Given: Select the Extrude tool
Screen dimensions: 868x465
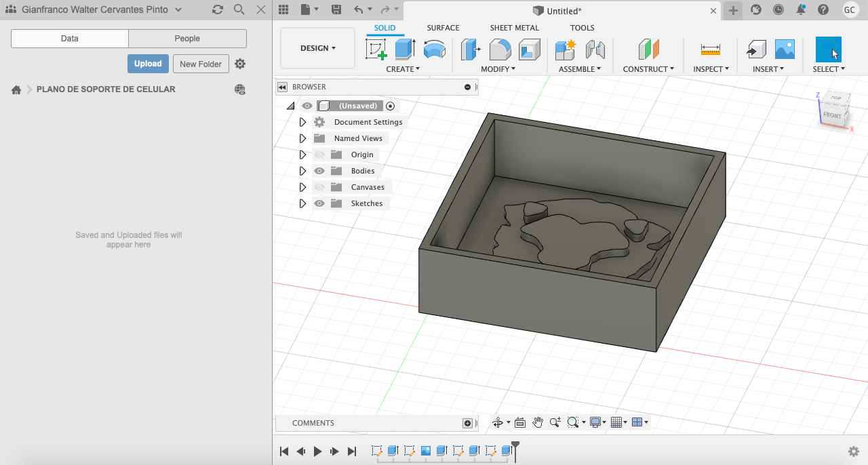Looking at the screenshot, I should pos(405,49).
